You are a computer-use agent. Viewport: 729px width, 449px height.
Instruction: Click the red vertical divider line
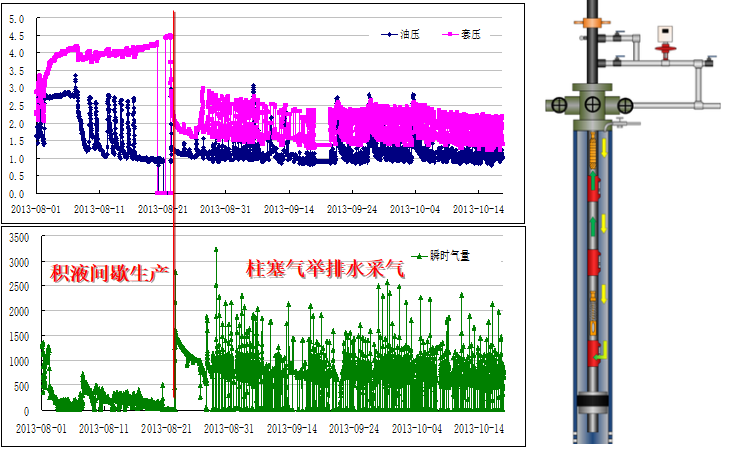click(174, 205)
